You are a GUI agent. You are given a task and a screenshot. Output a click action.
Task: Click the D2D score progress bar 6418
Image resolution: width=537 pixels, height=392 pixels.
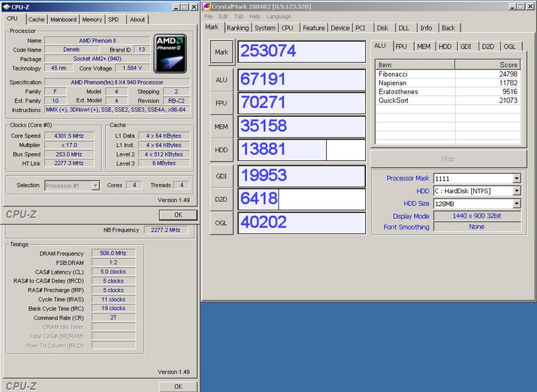301,199
